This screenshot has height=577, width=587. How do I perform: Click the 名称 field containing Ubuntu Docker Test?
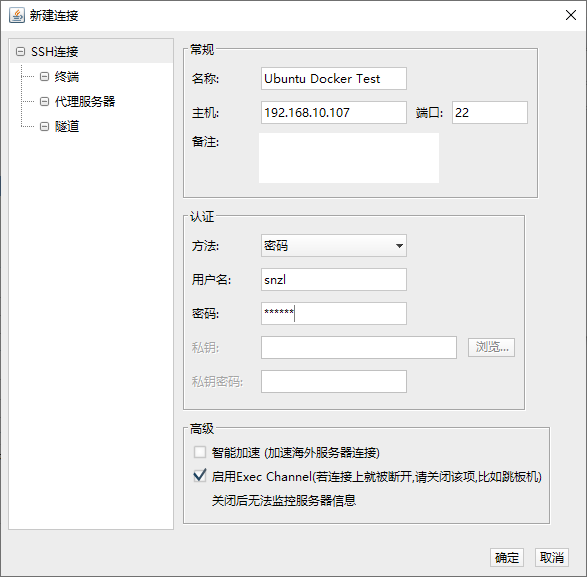[334, 79]
